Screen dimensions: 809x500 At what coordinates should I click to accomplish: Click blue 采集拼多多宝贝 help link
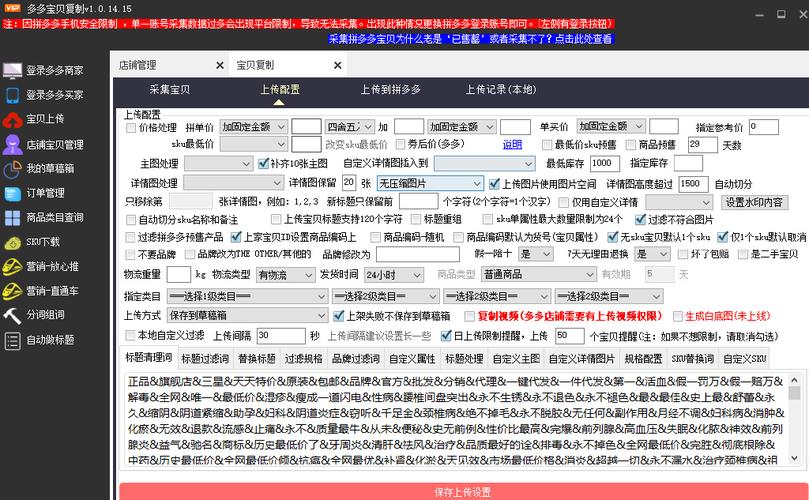[x=471, y=39]
